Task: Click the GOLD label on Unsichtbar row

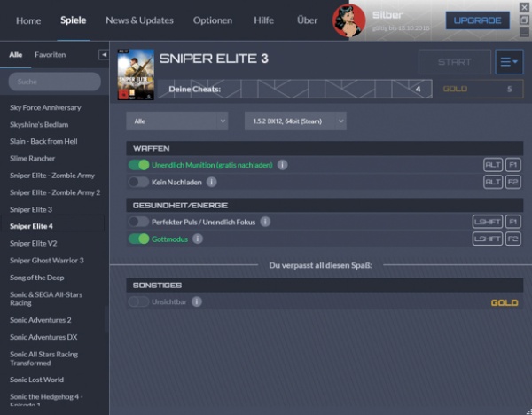Action: 505,302
